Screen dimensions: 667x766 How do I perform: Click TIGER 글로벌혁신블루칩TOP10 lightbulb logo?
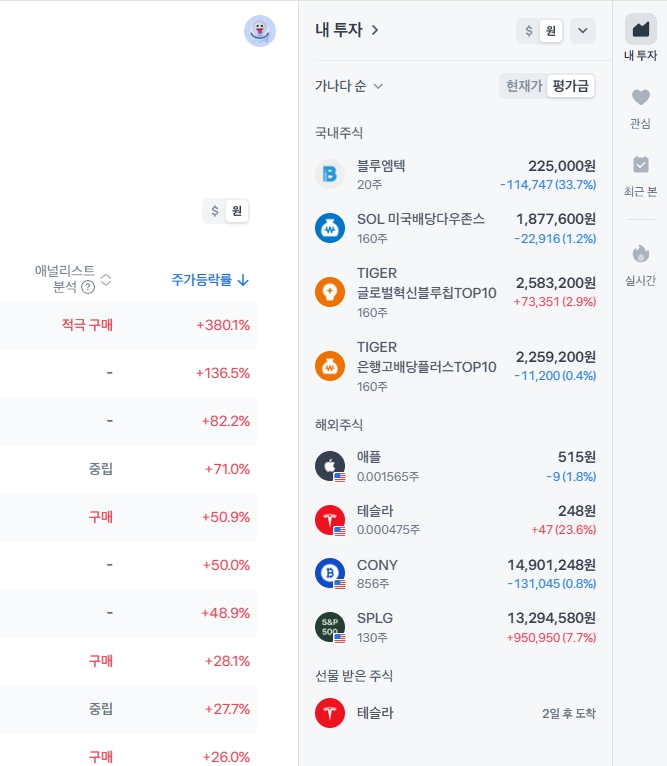330,292
